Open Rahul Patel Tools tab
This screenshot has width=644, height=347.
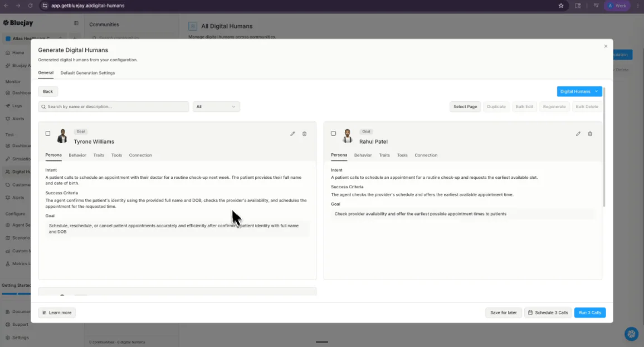[x=402, y=155]
